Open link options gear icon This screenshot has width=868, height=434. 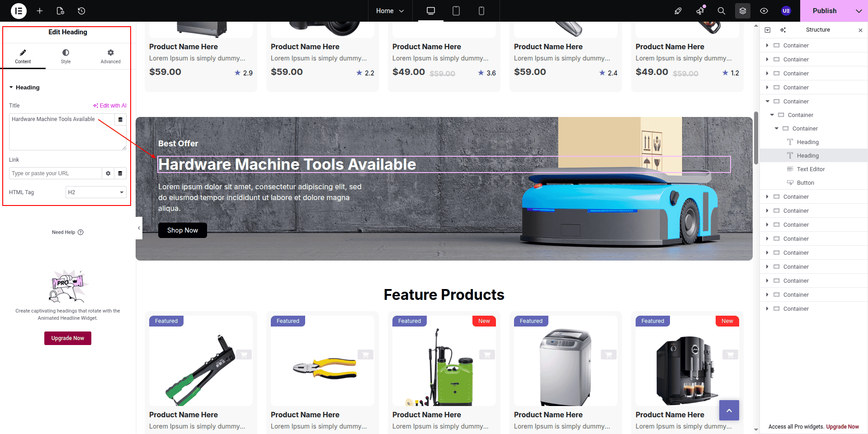click(108, 173)
